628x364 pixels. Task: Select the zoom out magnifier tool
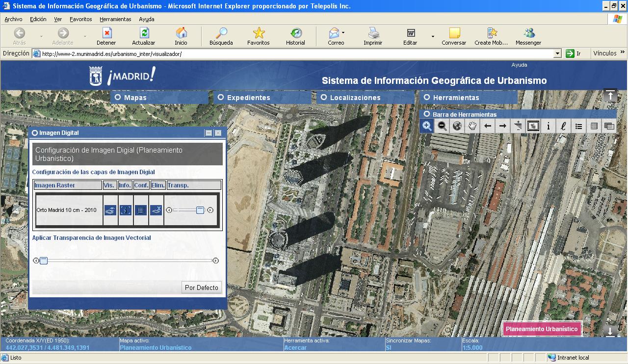pos(442,126)
